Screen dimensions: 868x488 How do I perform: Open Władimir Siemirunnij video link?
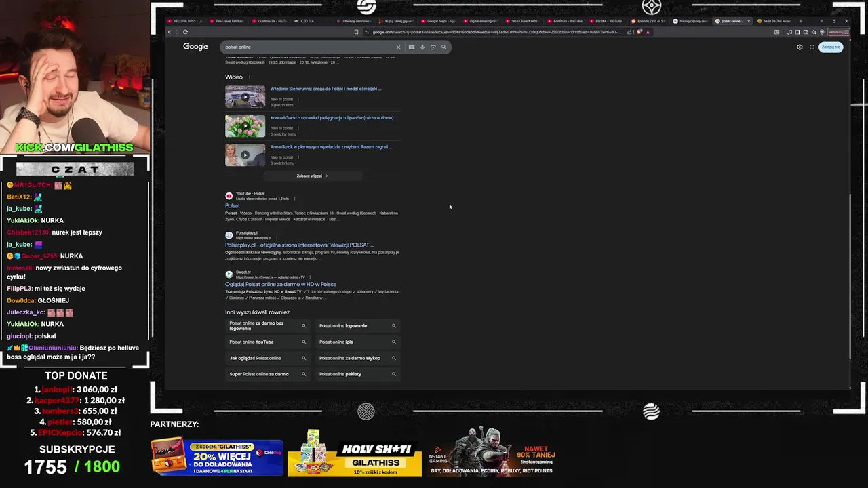click(326, 89)
